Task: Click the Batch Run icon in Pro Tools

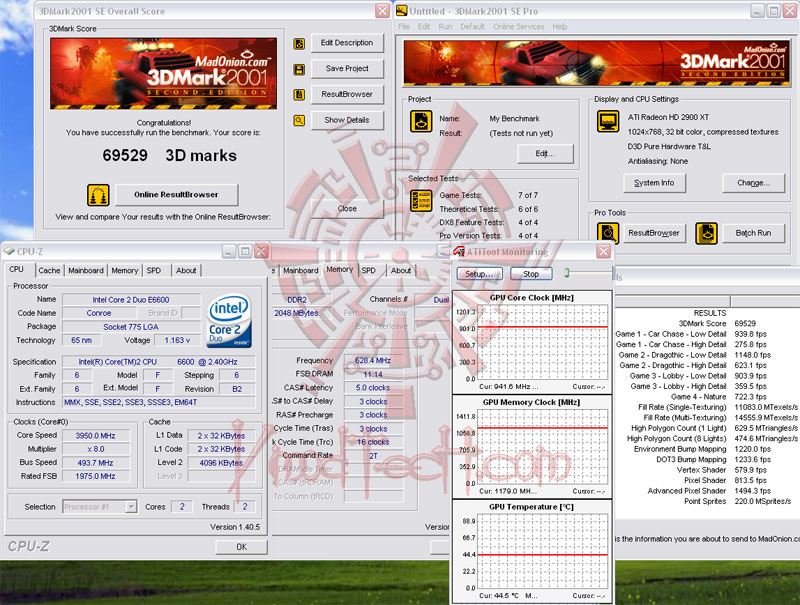Action: 707,233
